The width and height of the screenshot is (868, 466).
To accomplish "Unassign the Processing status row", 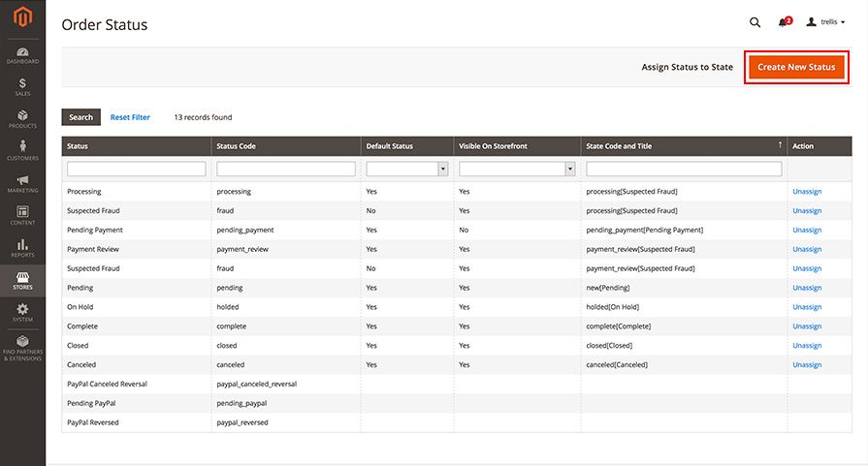I will point(807,192).
